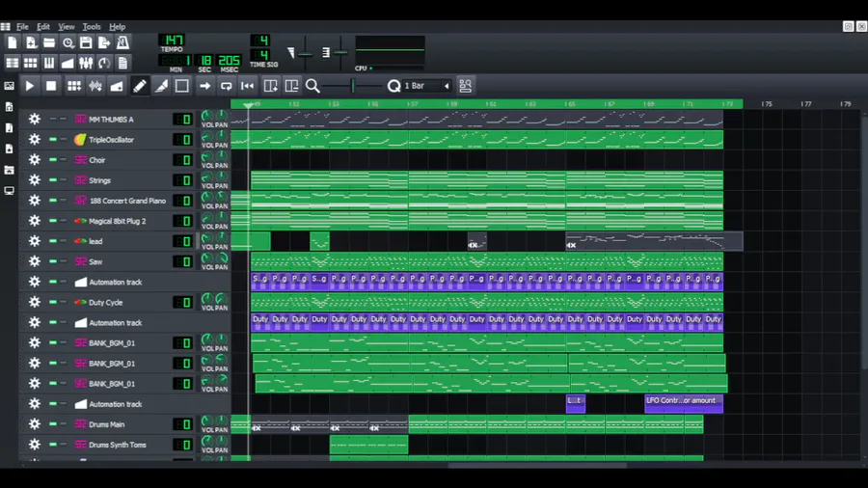
Task: Select the LFO Controller amount automation clip
Action: pos(684,403)
